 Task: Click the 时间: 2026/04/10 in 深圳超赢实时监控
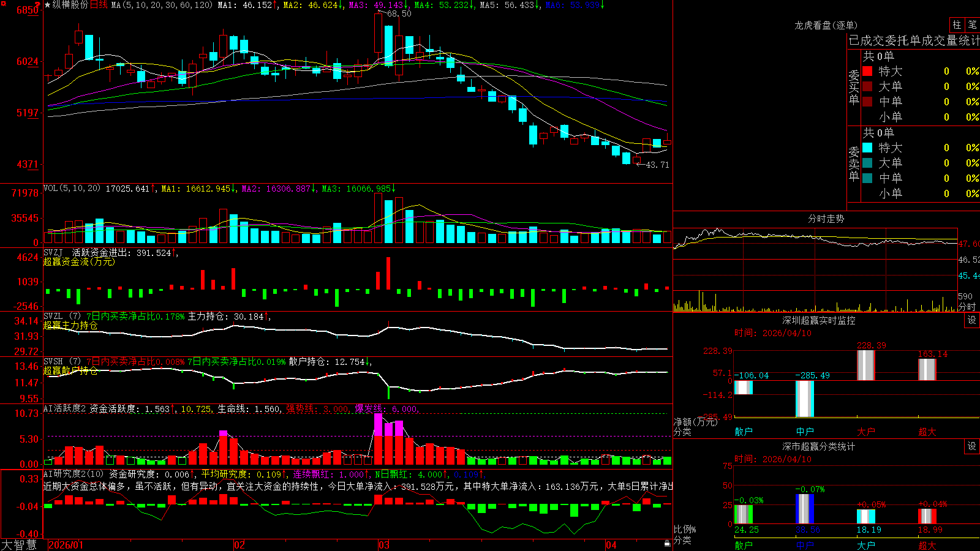[x=773, y=333]
